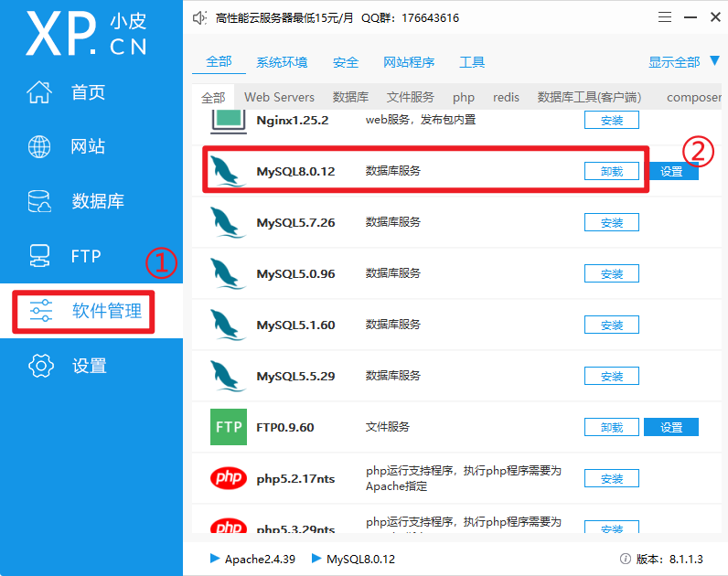Click the XP 小皮 logo

coord(86,34)
